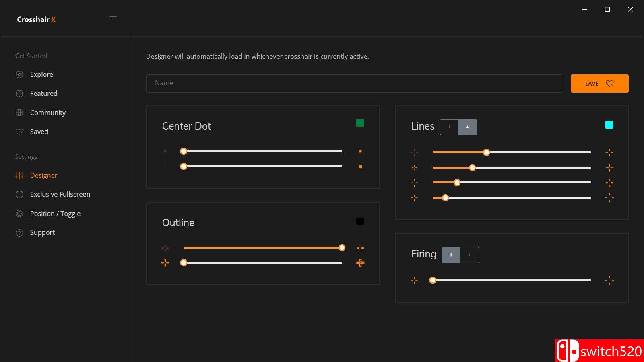Open the Designer settings page
Viewport: 644px width, 362px height.
43,175
